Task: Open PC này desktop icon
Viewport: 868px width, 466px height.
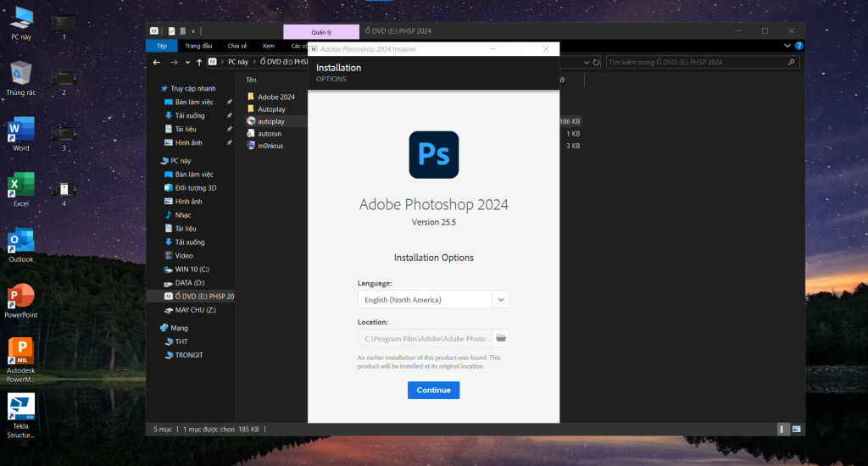Action: (x=21, y=23)
